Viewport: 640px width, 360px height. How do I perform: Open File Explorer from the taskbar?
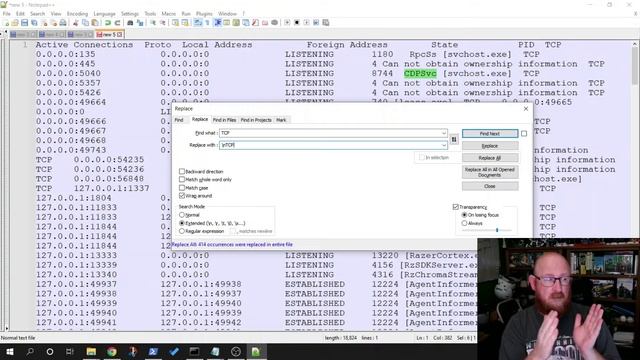91,351
